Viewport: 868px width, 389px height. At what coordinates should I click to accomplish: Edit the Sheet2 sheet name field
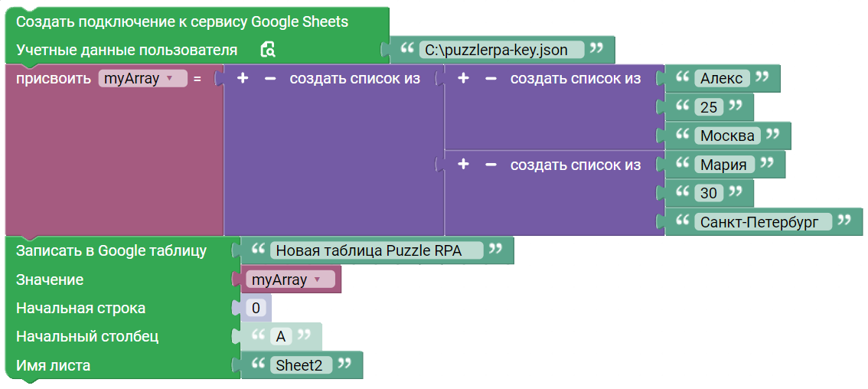pyautogui.click(x=301, y=364)
